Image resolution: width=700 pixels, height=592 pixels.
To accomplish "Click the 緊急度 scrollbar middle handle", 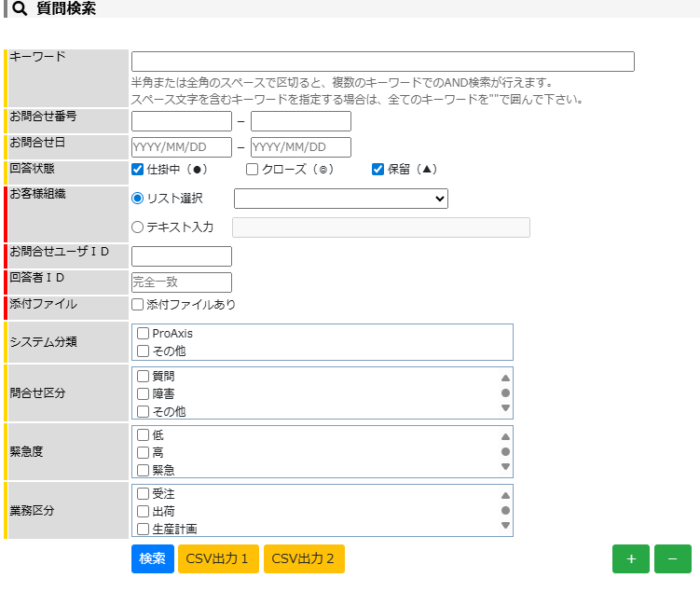I will (x=505, y=452).
